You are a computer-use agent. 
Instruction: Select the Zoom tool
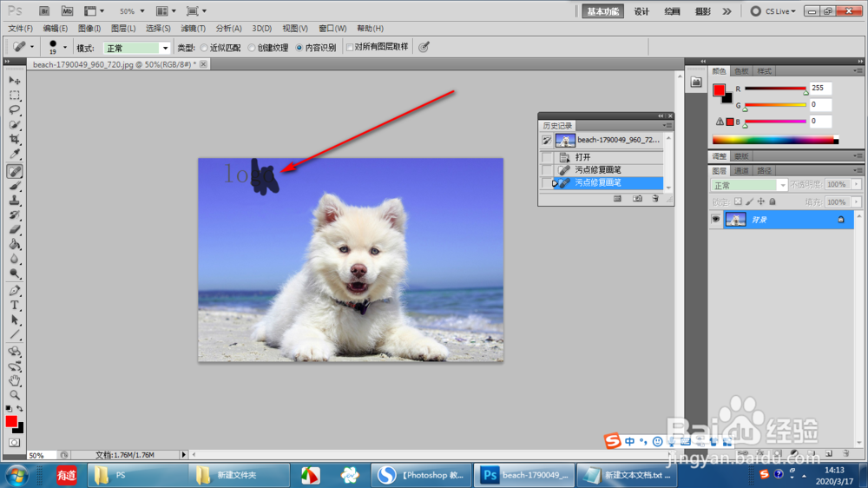[x=15, y=395]
